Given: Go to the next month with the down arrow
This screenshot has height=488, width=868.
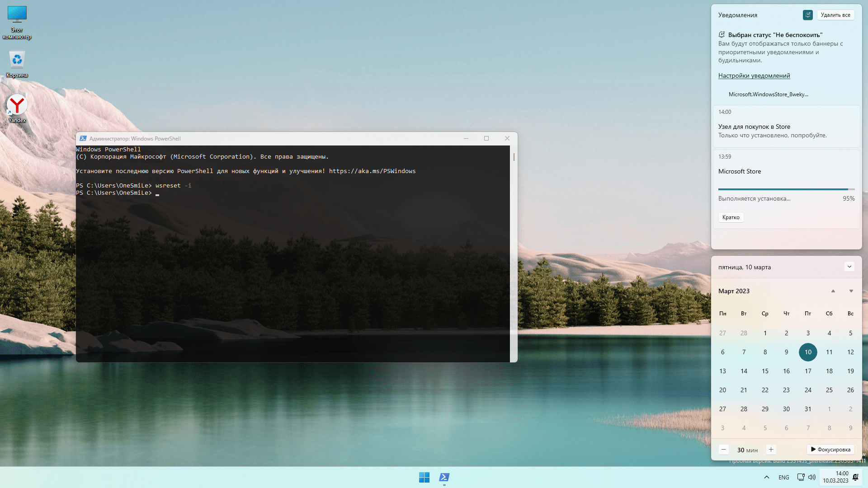Looking at the screenshot, I should (x=851, y=291).
